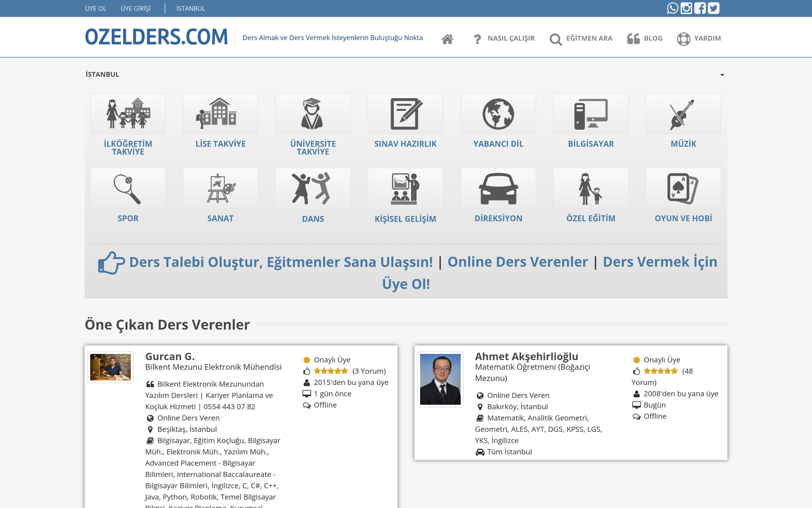Click the thumbs-up hand icon beside Ders Talebi
This screenshot has width=812, height=508.
pos(111,262)
